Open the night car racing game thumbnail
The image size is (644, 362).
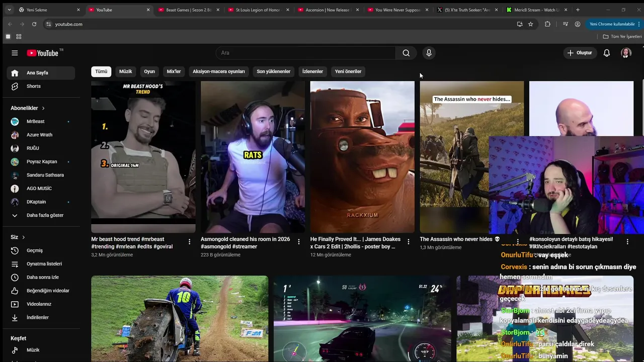click(x=362, y=319)
